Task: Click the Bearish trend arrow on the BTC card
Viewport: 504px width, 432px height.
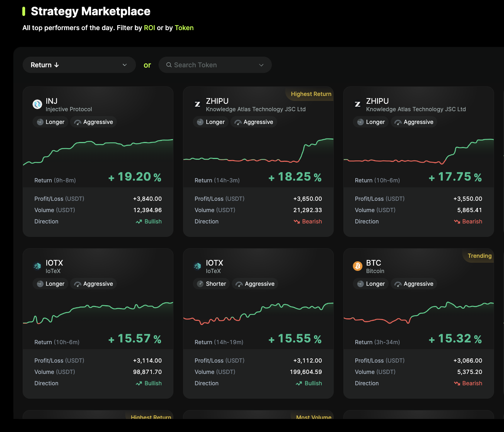Action: click(457, 383)
